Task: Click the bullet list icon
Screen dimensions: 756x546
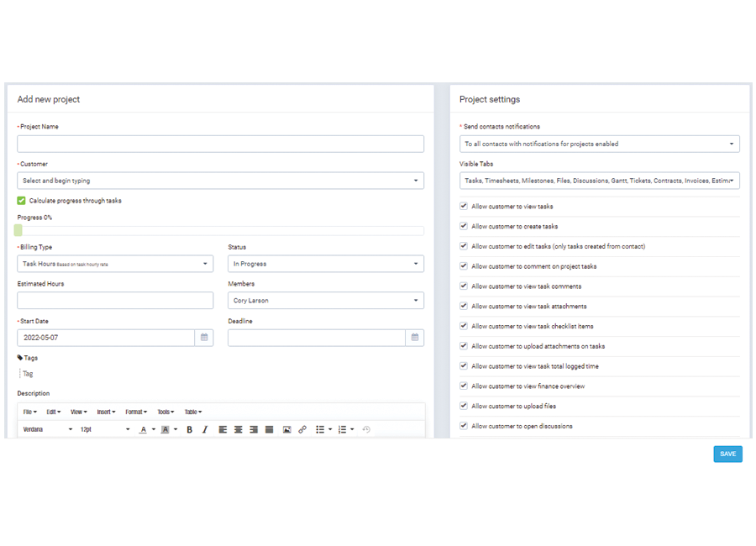Action: coord(320,429)
